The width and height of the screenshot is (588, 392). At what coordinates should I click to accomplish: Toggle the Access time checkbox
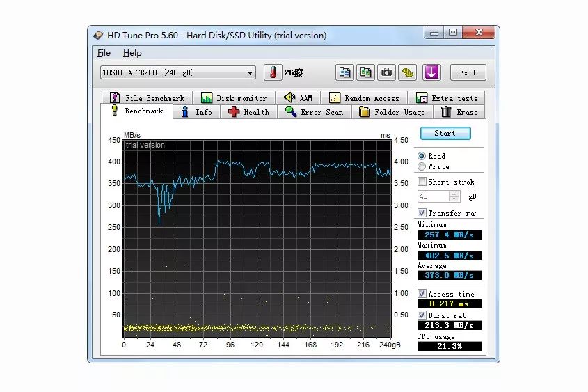422,294
